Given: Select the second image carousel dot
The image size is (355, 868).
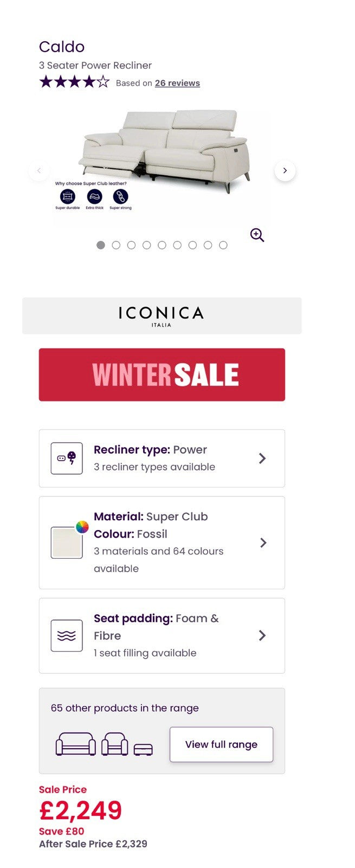Looking at the screenshot, I should tap(116, 245).
